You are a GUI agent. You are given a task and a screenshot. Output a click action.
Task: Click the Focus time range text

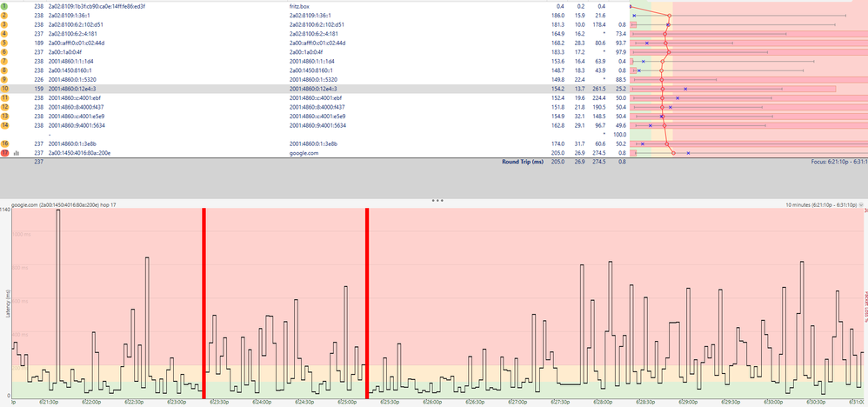pyautogui.click(x=839, y=162)
